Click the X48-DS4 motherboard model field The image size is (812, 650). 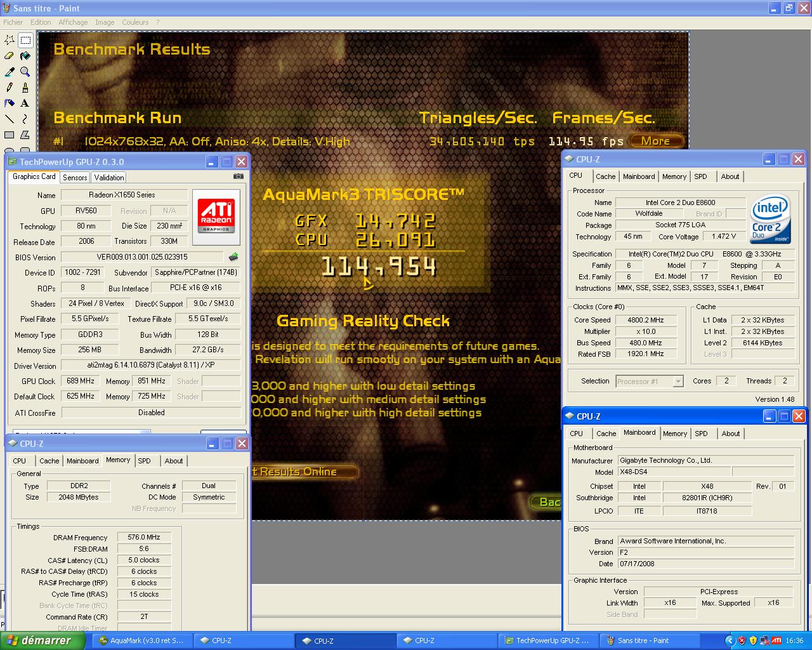pos(673,472)
